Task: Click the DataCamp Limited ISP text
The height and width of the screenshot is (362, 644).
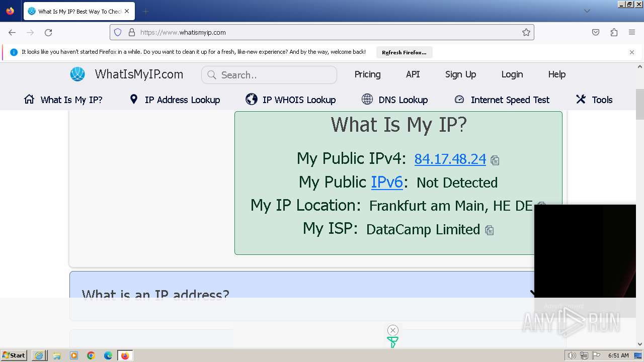Action: (x=423, y=229)
